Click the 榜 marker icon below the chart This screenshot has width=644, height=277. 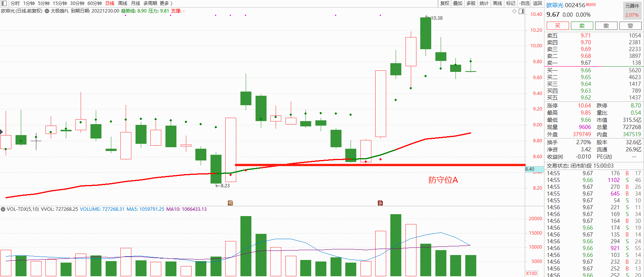point(230,203)
